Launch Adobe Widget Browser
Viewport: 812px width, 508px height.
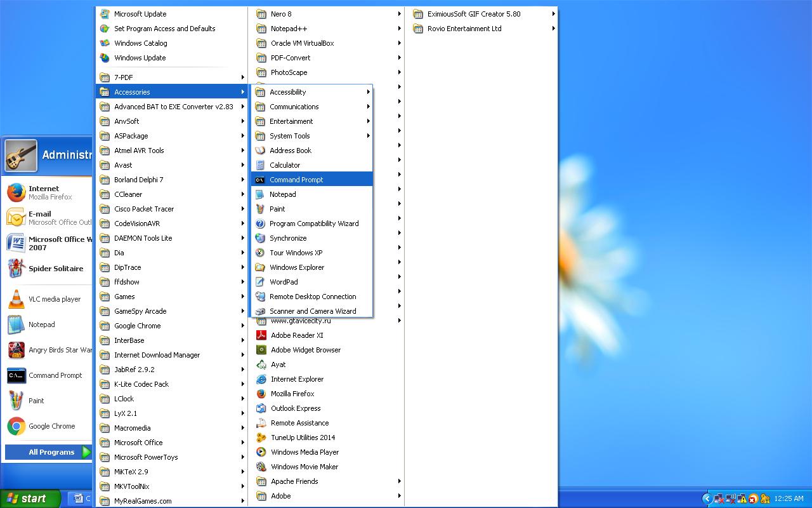pyautogui.click(x=327, y=350)
